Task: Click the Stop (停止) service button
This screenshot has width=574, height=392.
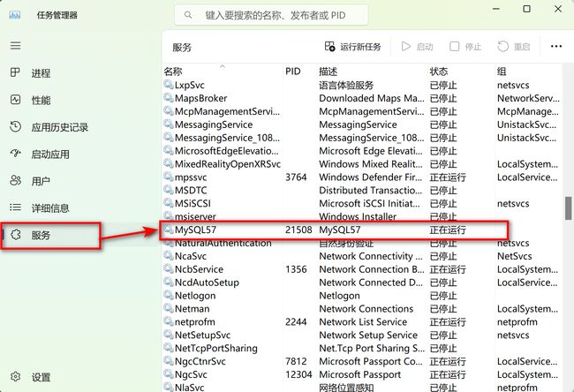Action: [465, 47]
